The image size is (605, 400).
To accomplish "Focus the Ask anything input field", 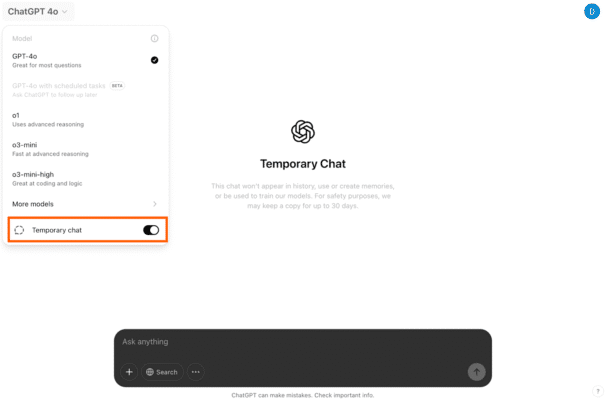I will 302,342.
